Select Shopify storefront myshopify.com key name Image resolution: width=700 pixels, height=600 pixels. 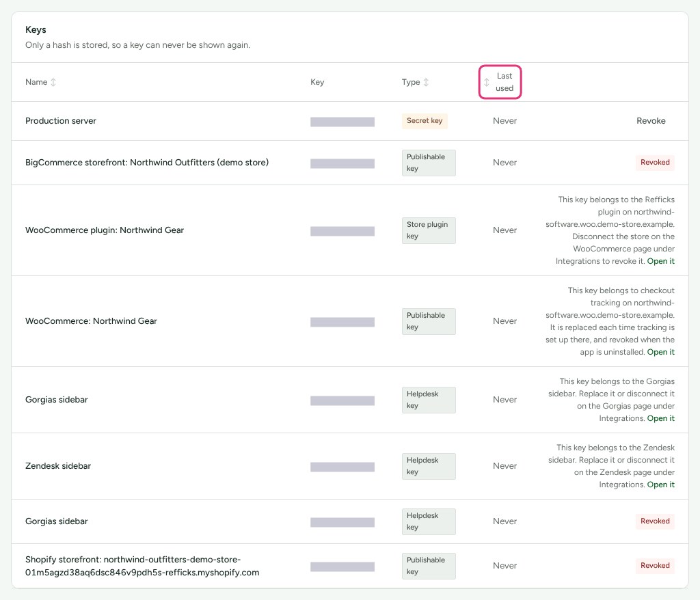(x=142, y=566)
